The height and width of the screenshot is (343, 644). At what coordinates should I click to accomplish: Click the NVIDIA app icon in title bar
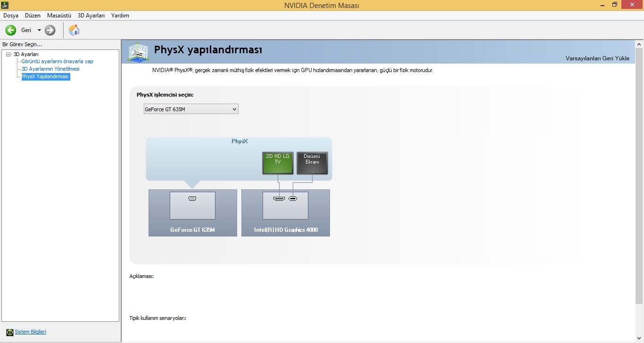pyautogui.click(x=4, y=5)
